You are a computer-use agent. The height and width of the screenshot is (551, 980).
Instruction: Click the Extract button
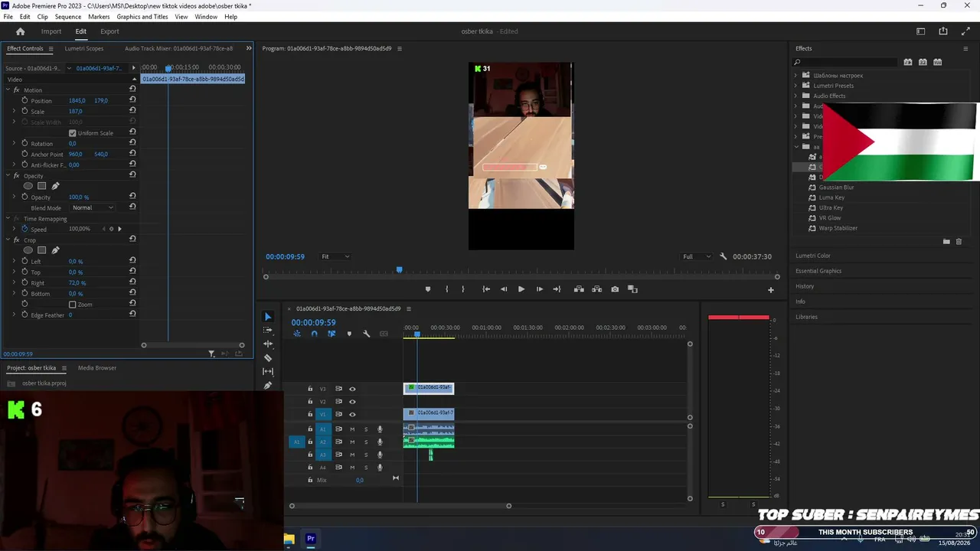(x=597, y=289)
